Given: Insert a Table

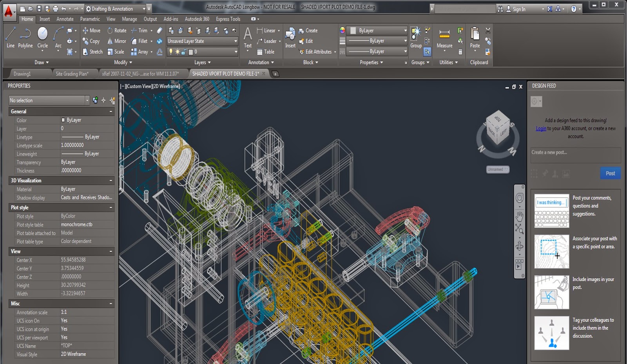Looking at the screenshot, I should click(266, 52).
